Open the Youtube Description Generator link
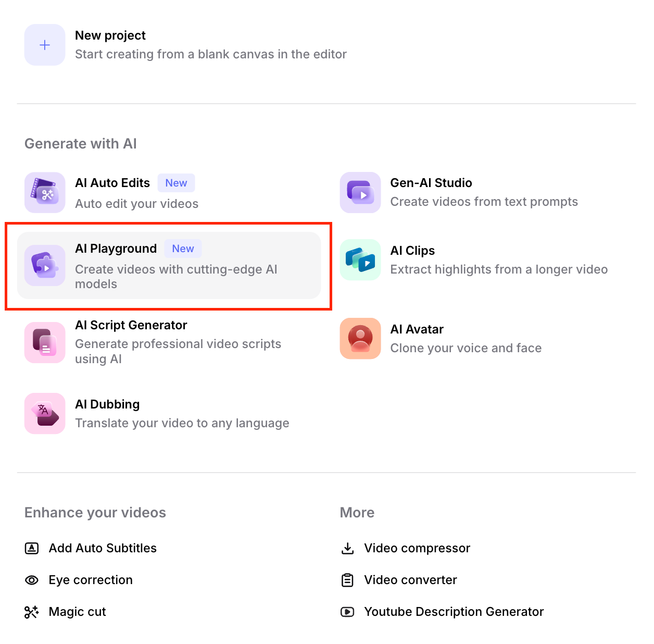 (x=454, y=612)
